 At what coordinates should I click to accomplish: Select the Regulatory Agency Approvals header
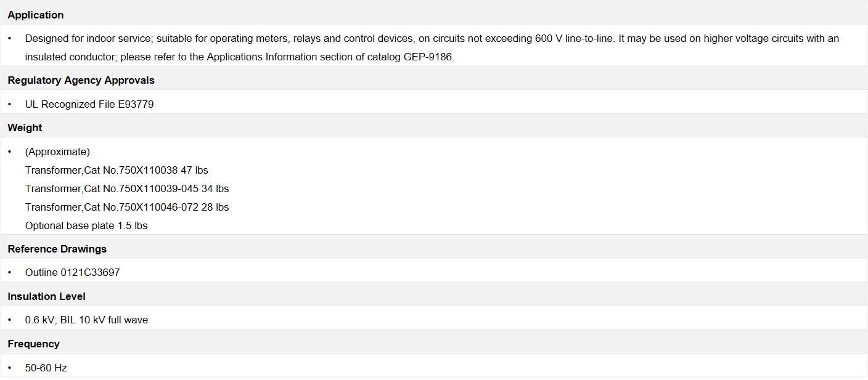(x=81, y=80)
